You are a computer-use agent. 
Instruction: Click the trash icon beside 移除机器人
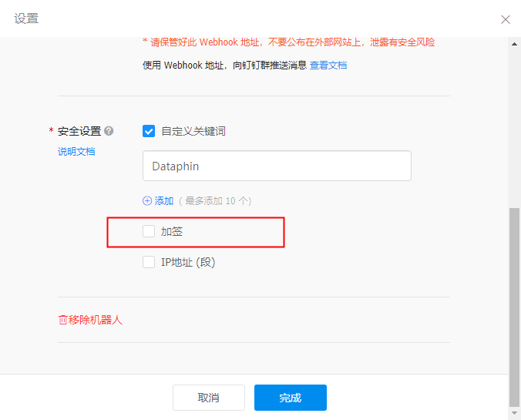(62, 320)
